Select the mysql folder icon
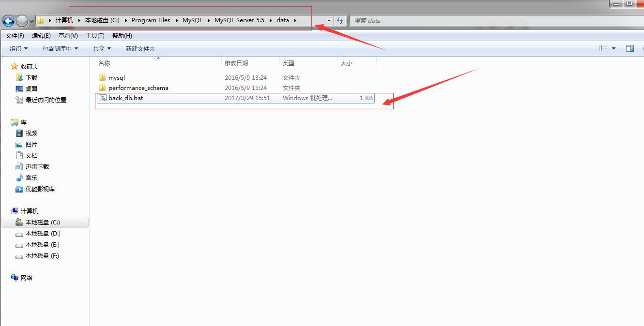 point(102,77)
